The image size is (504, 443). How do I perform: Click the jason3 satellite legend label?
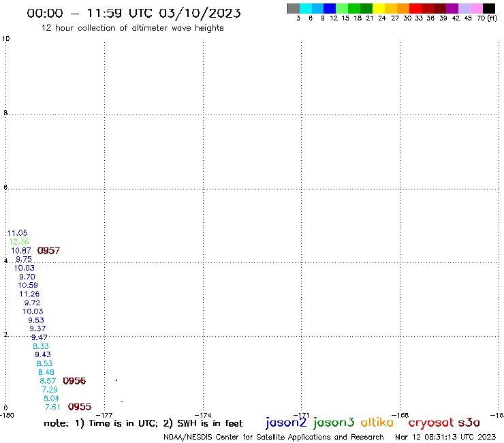pos(334,423)
